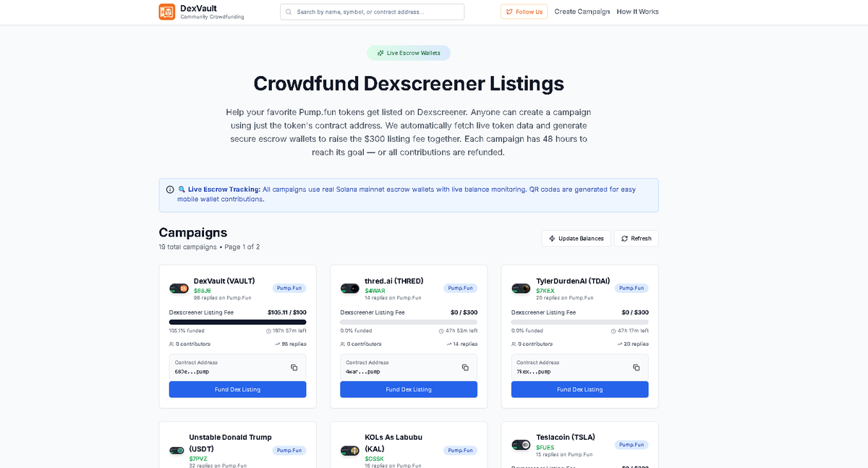The height and width of the screenshot is (468, 868).
Task: Click the clock icon beside 47h 17m left
Action: point(612,331)
